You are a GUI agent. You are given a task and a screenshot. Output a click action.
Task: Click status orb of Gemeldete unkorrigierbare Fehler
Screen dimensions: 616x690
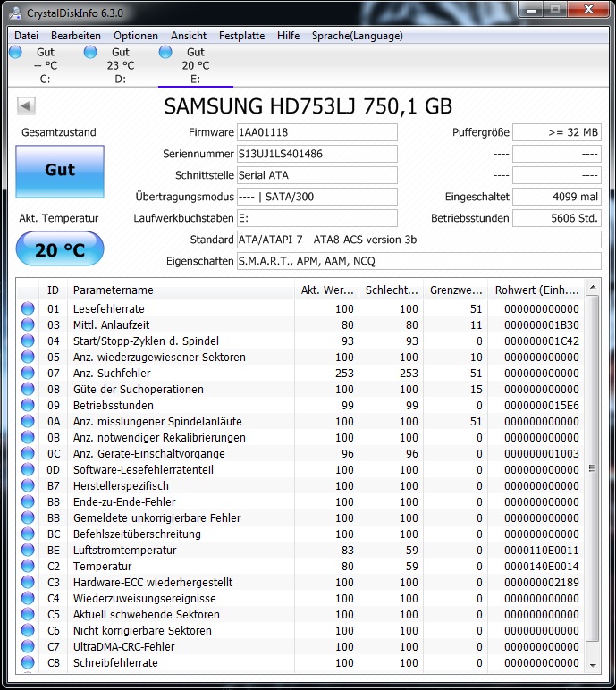(28, 517)
